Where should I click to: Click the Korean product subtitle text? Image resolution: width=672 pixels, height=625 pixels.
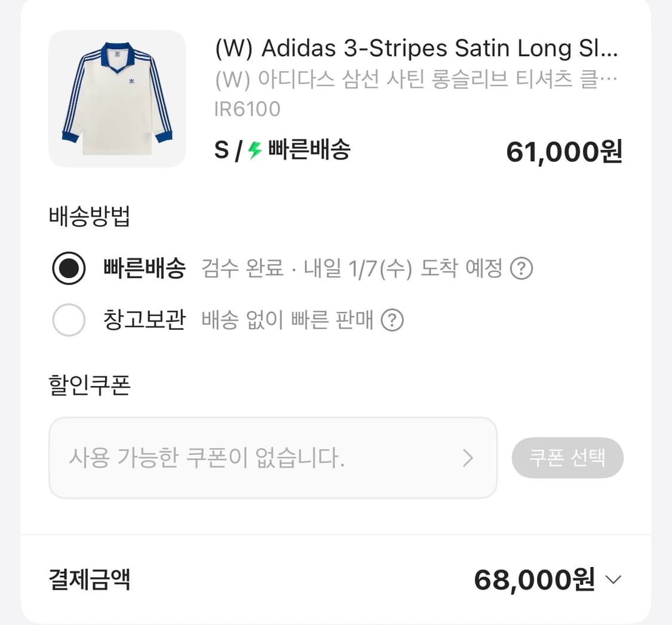[416, 78]
